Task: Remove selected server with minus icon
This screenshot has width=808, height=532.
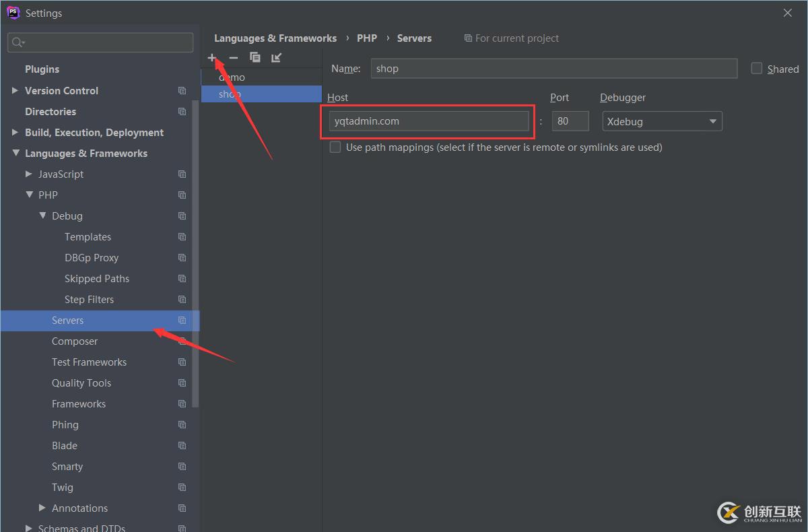Action: (x=234, y=58)
